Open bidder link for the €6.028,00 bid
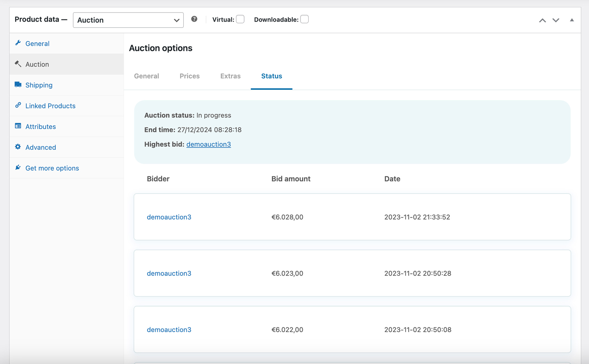Image resolution: width=589 pixels, height=364 pixels. [169, 217]
